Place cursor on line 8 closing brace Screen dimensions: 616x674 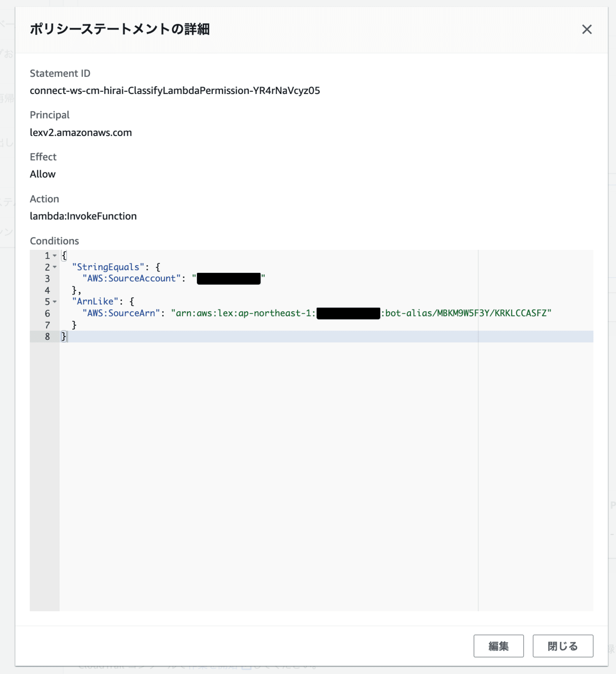64,336
